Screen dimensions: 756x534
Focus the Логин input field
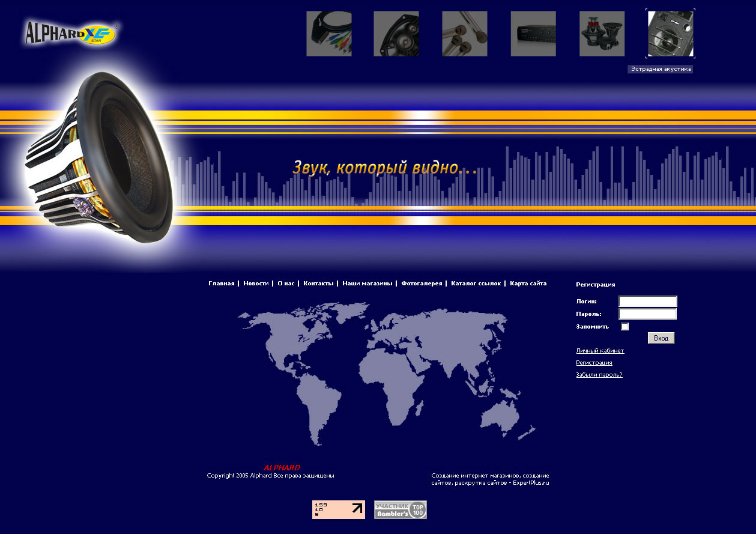[648, 302]
